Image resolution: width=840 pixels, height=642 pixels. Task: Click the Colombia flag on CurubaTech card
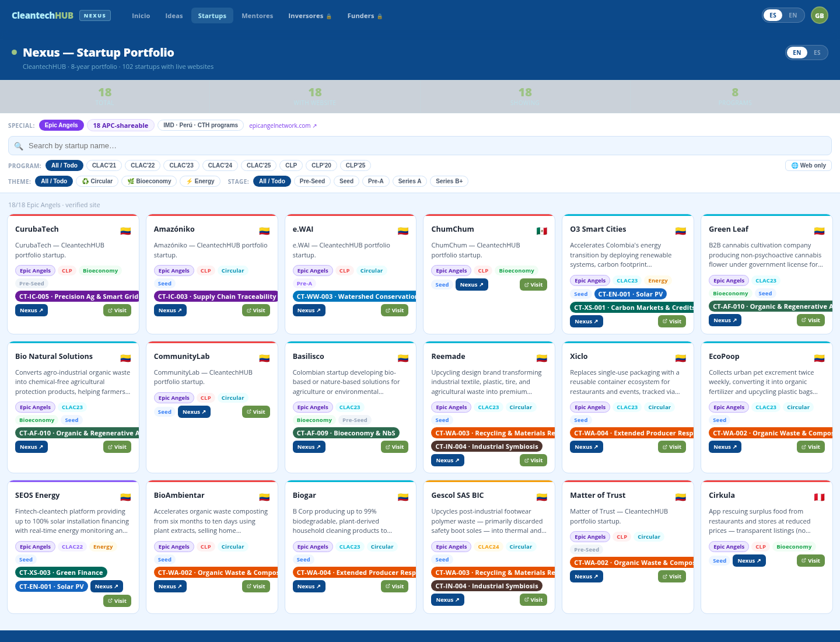click(125, 231)
